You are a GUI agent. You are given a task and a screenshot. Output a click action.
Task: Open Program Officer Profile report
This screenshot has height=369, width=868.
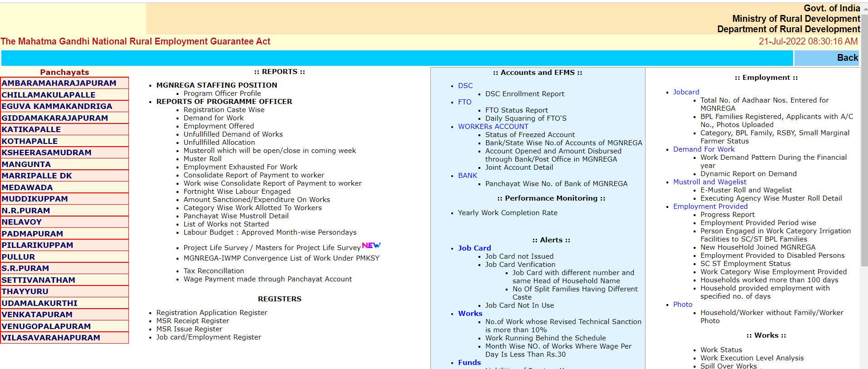click(222, 93)
